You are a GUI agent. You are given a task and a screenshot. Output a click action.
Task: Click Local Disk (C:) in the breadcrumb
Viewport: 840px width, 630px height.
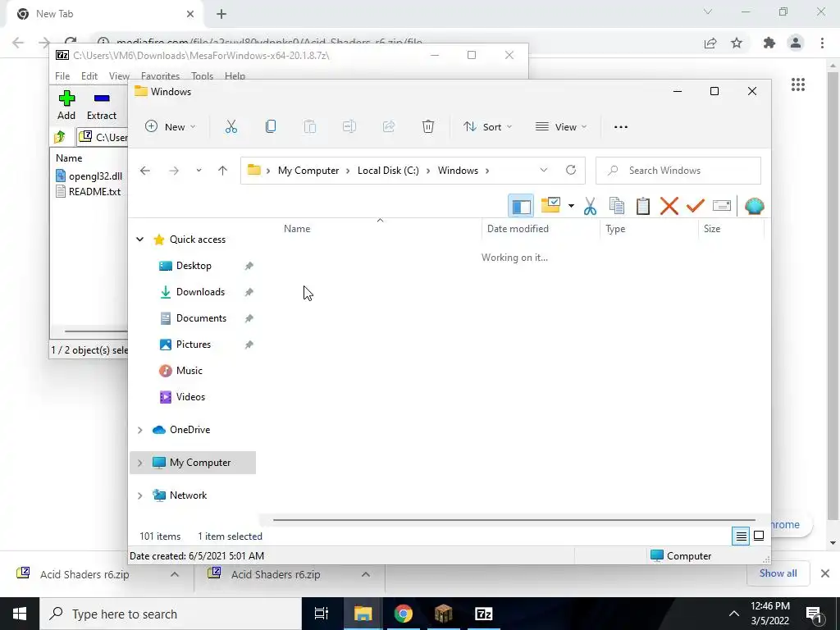pos(388,171)
